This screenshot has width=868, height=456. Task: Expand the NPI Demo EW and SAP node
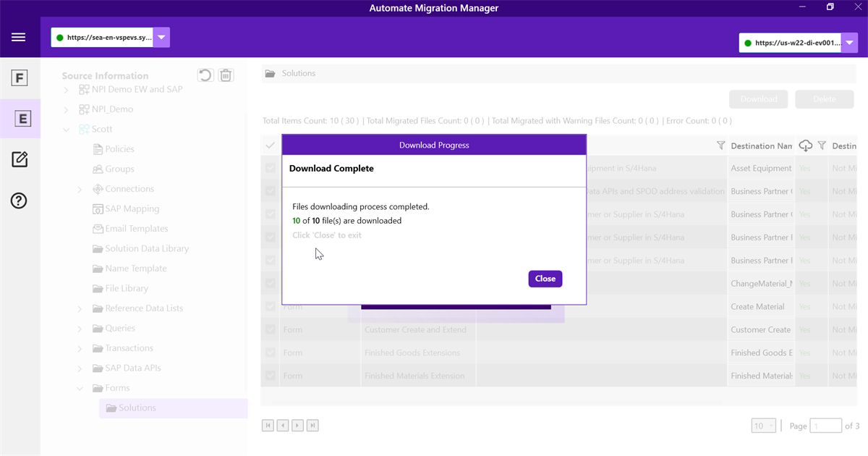point(66,90)
